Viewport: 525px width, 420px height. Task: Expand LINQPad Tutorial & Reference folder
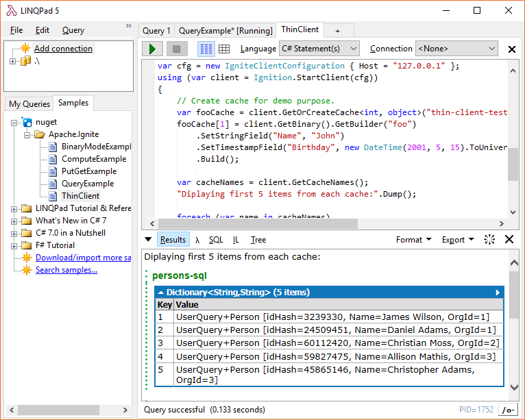(14, 209)
